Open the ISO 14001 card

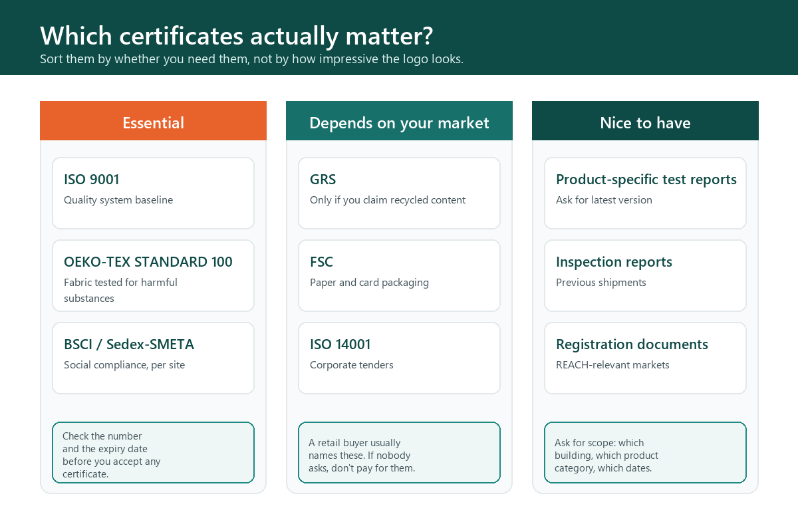coord(399,358)
